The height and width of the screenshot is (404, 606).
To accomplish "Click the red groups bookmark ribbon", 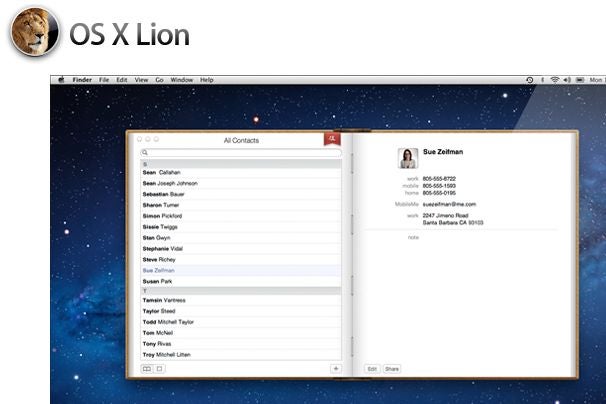I will click(332, 139).
